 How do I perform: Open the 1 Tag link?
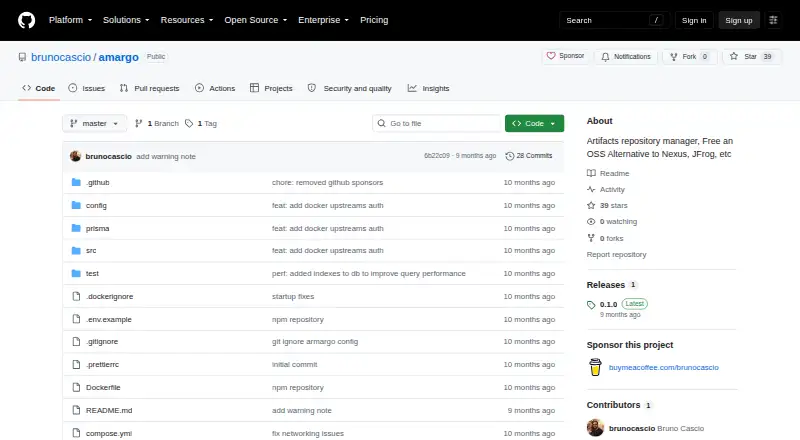tap(201, 124)
